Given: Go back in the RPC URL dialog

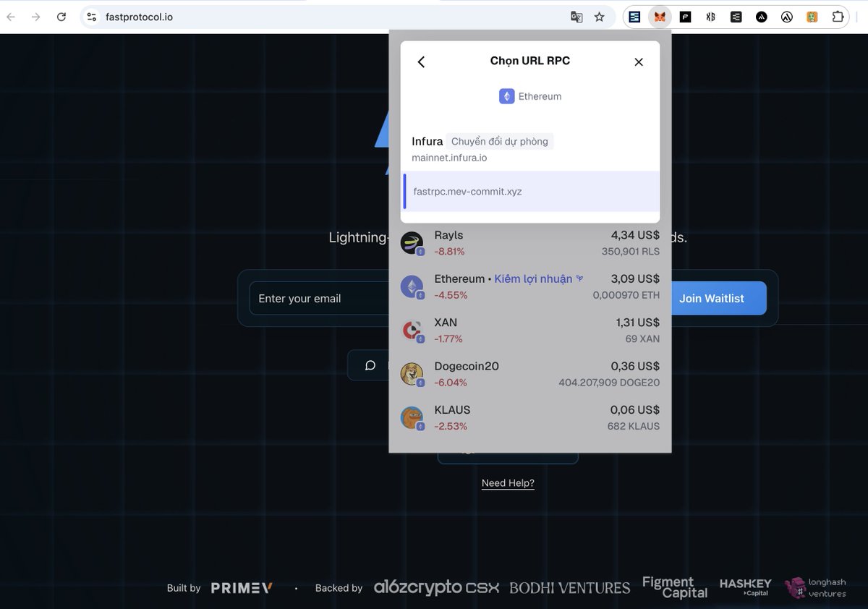Looking at the screenshot, I should click(421, 62).
